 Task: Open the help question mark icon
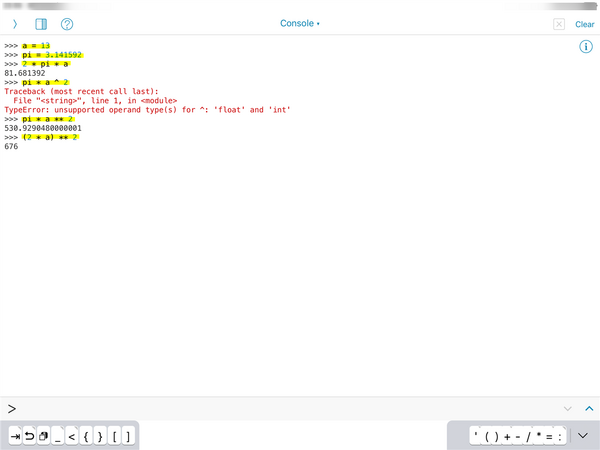tap(67, 23)
